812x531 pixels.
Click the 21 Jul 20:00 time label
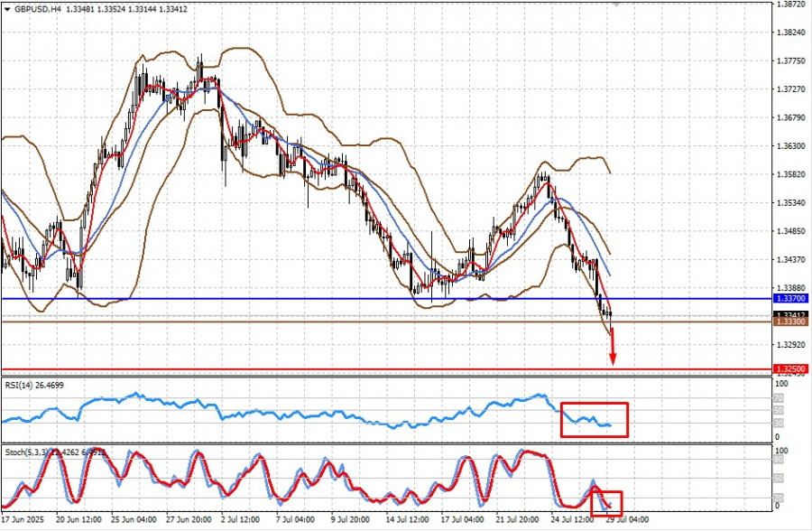[x=517, y=519]
